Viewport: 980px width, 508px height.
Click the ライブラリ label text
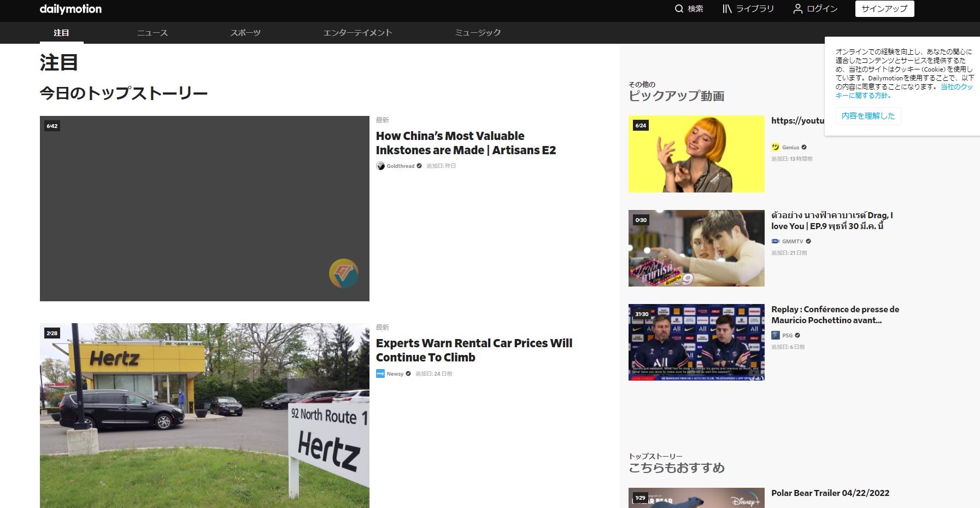pos(755,9)
